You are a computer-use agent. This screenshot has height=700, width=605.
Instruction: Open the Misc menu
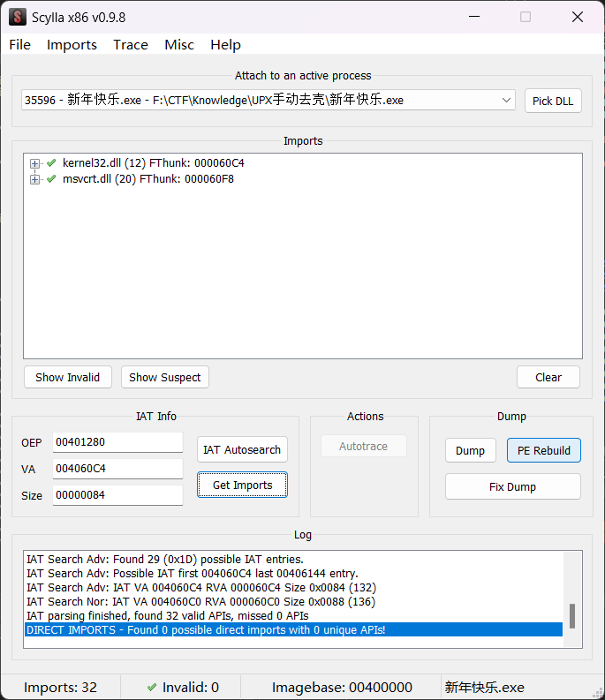(x=179, y=45)
